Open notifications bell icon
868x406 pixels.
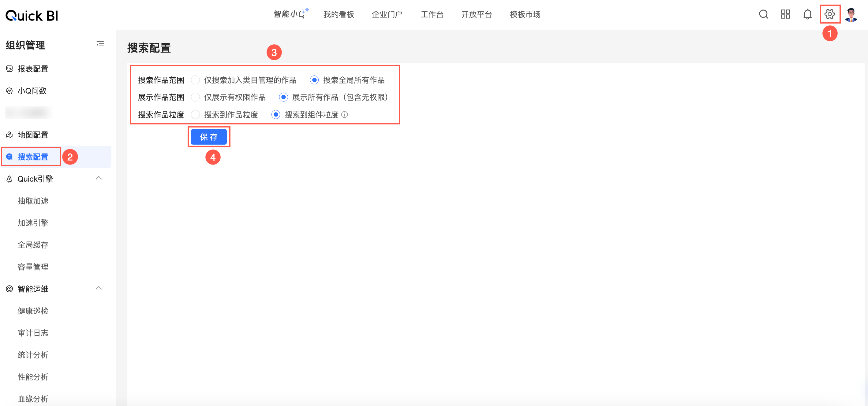[807, 14]
